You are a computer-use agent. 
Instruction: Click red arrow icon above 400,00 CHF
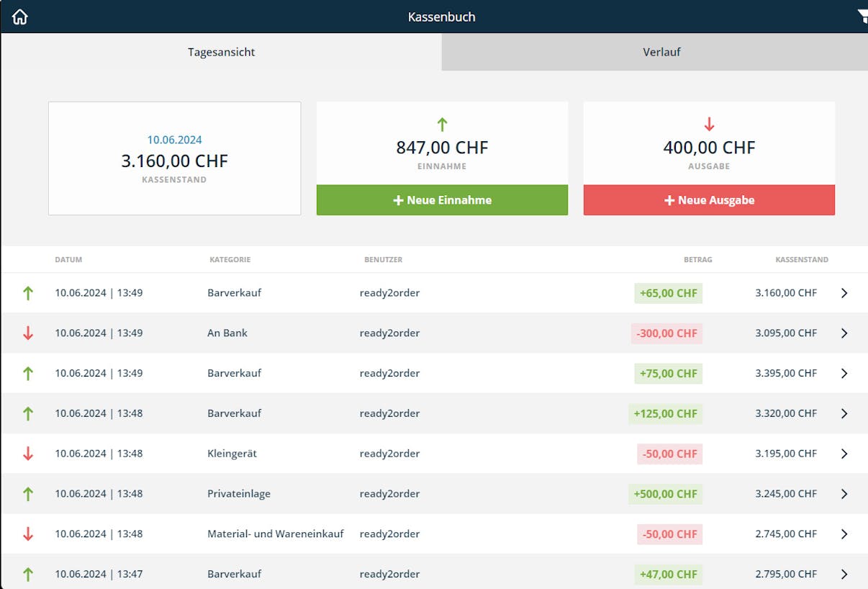709,125
